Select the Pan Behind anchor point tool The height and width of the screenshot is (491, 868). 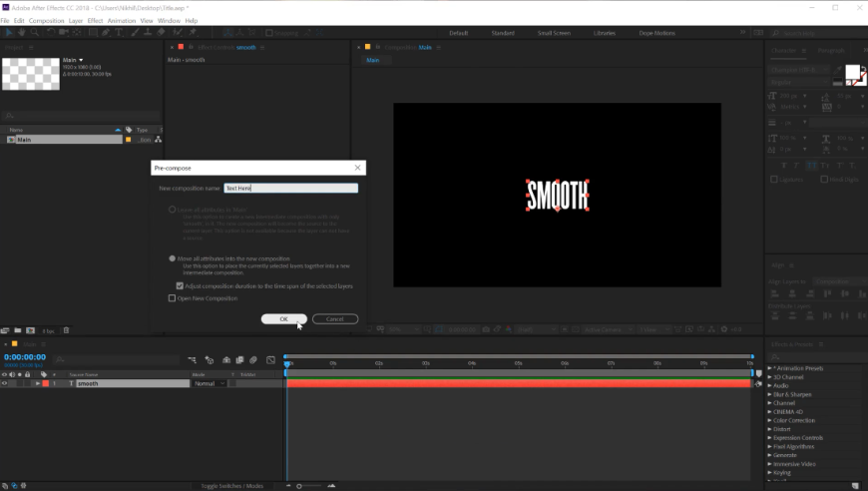click(77, 33)
